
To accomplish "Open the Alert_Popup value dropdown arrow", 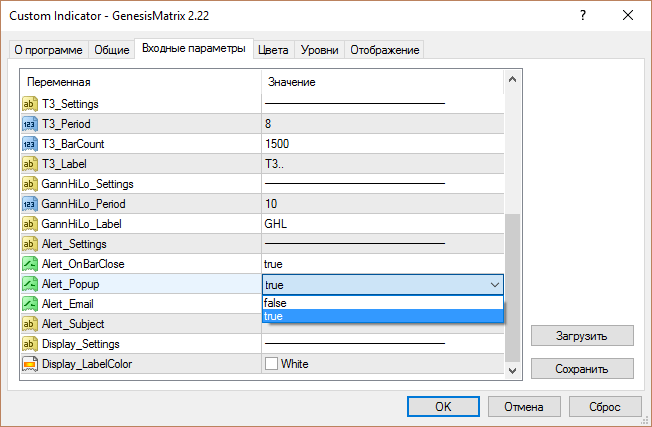I will pyautogui.click(x=495, y=285).
